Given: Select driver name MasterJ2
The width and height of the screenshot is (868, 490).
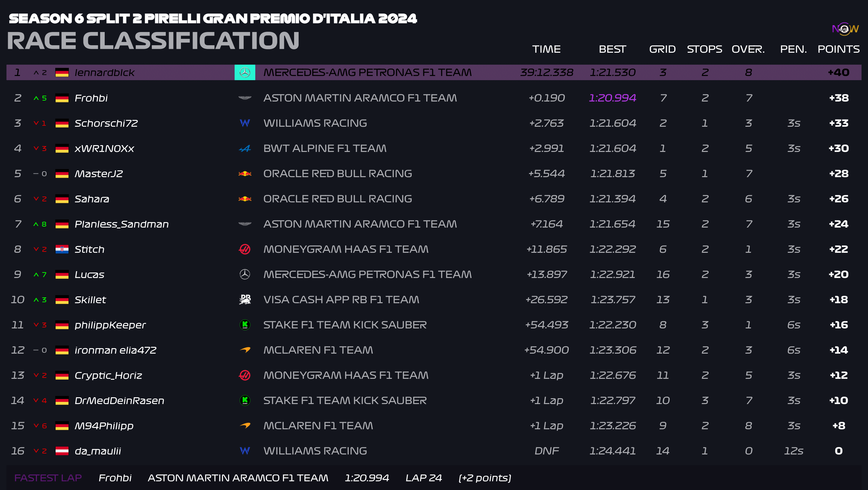Looking at the screenshot, I should coord(99,174).
